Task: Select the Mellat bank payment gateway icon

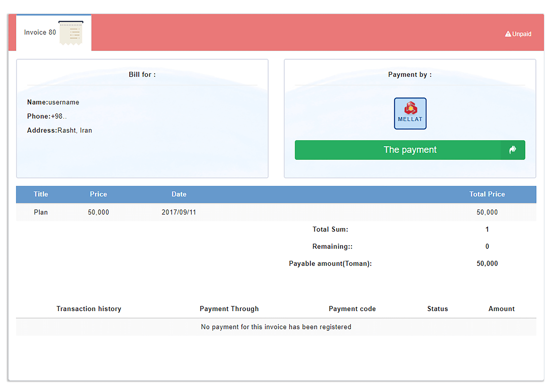Action: coord(410,113)
